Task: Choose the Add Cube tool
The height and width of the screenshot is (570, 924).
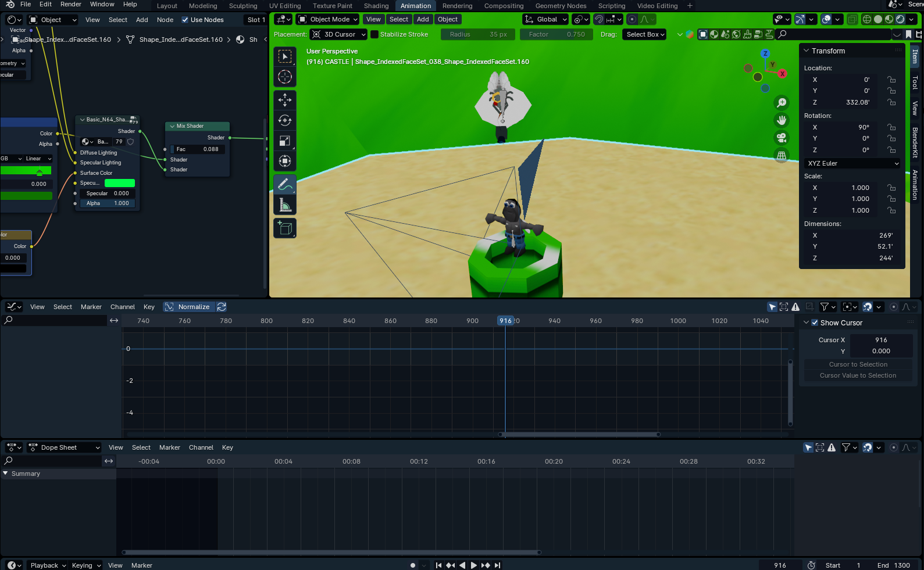Action: (x=285, y=228)
